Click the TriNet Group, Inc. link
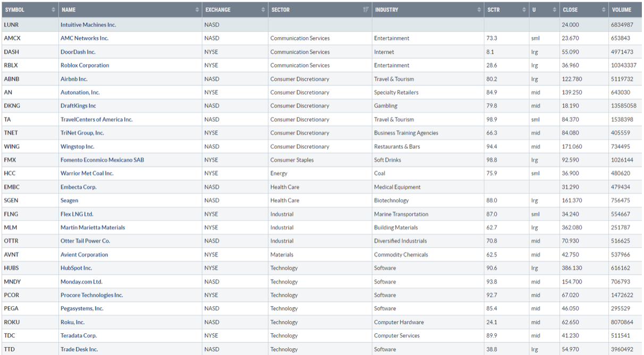This screenshot has height=355, width=644. tap(82, 133)
